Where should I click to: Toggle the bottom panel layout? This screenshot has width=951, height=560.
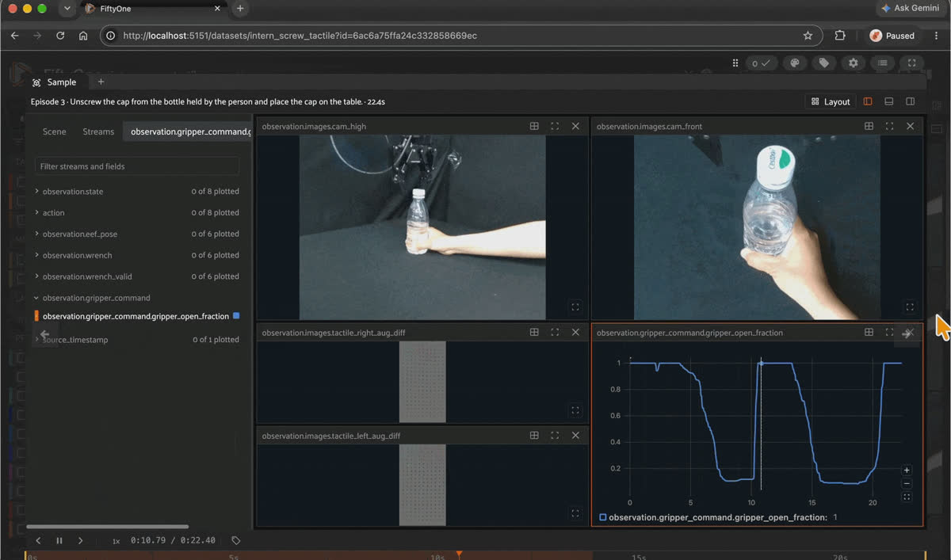coord(889,101)
